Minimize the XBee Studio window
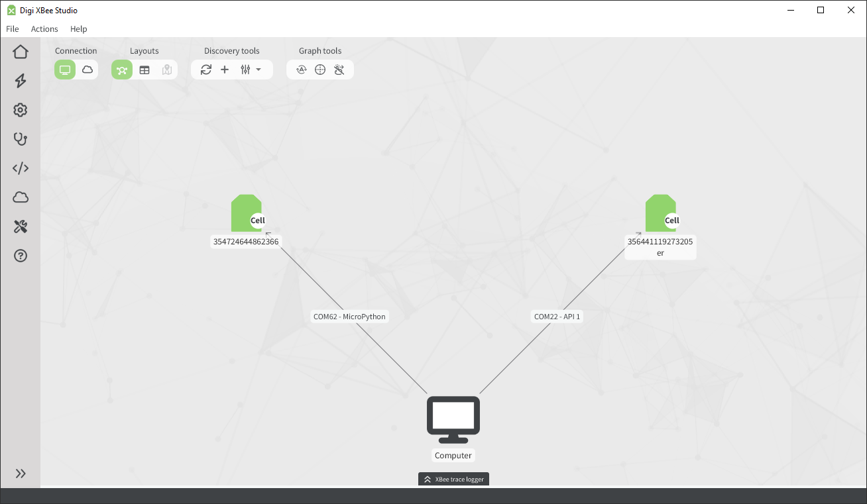This screenshot has height=504, width=867. click(x=790, y=10)
